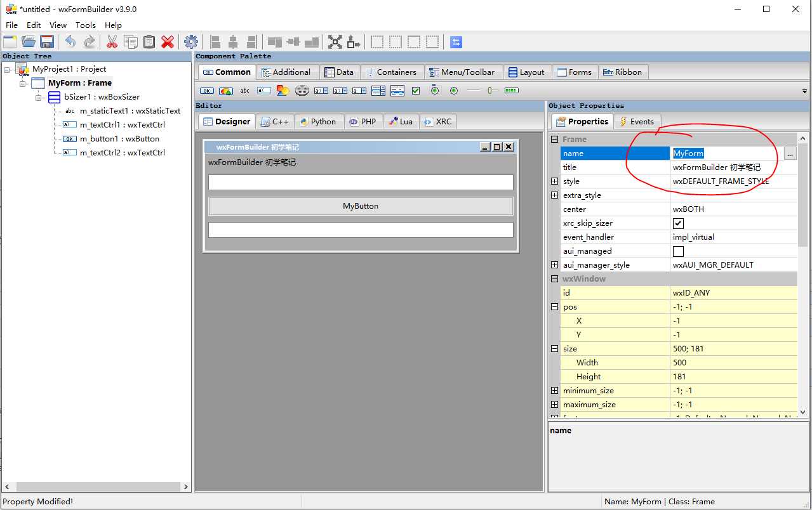Paste object from clipboard icon
The width and height of the screenshot is (812, 510).
tap(149, 42)
